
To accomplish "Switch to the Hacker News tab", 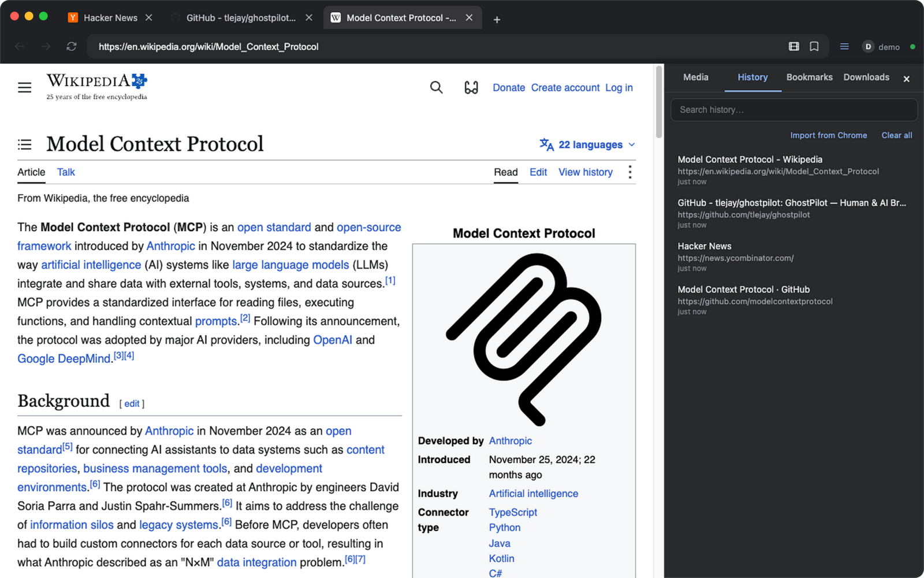I will point(110,18).
